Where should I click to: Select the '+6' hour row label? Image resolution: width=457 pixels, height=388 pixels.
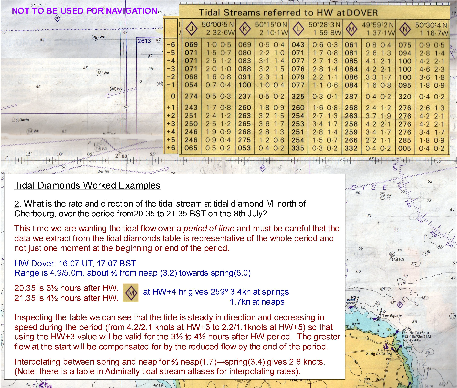coord(171,148)
